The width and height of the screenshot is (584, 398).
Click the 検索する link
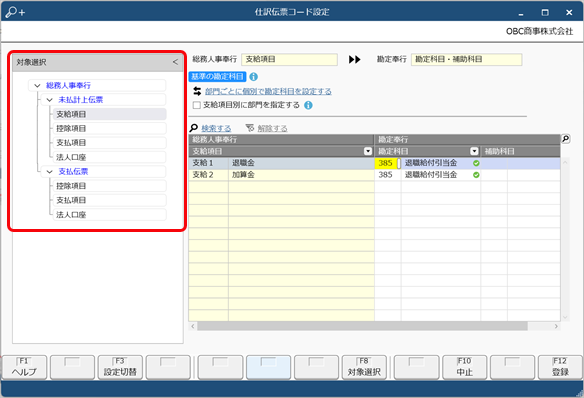point(216,129)
